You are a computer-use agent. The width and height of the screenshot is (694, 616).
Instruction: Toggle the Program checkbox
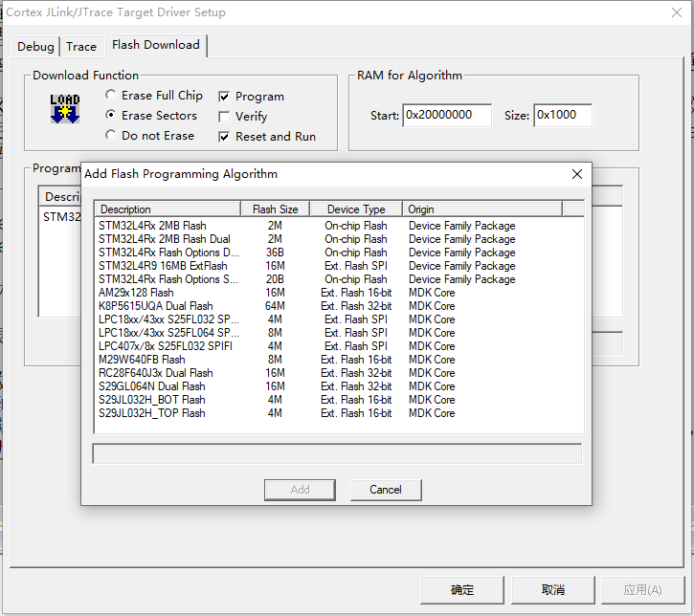[x=252, y=97]
